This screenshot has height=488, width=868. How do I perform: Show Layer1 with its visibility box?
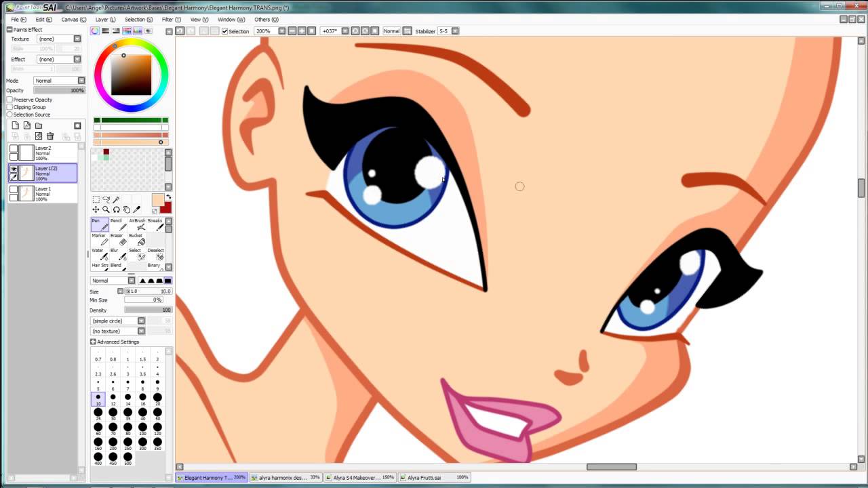pyautogui.click(x=14, y=189)
